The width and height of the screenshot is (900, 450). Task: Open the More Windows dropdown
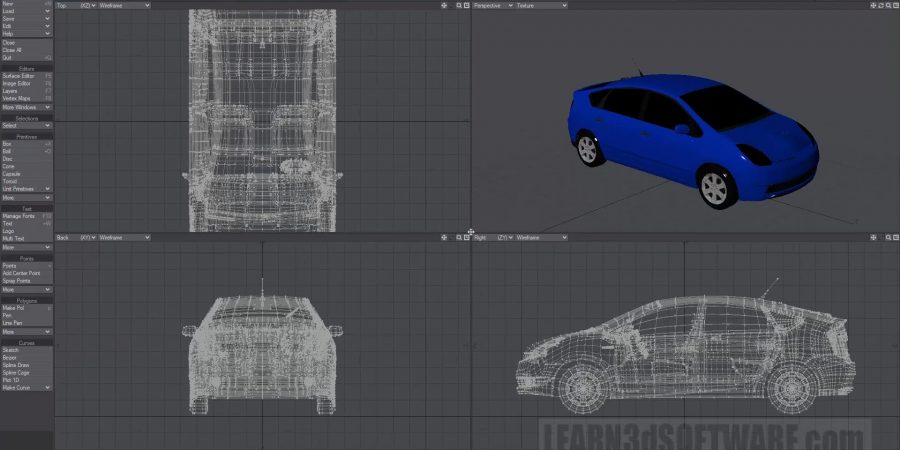26,106
